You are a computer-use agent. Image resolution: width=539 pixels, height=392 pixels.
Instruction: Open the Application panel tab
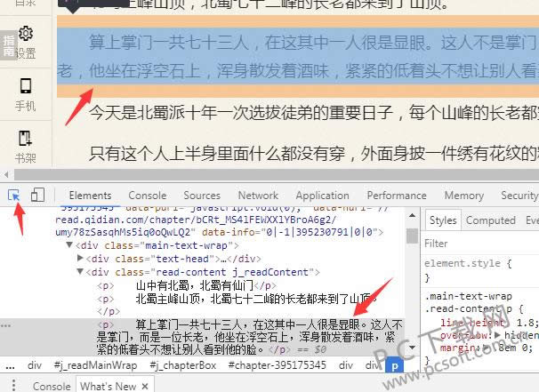pyautogui.click(x=322, y=196)
